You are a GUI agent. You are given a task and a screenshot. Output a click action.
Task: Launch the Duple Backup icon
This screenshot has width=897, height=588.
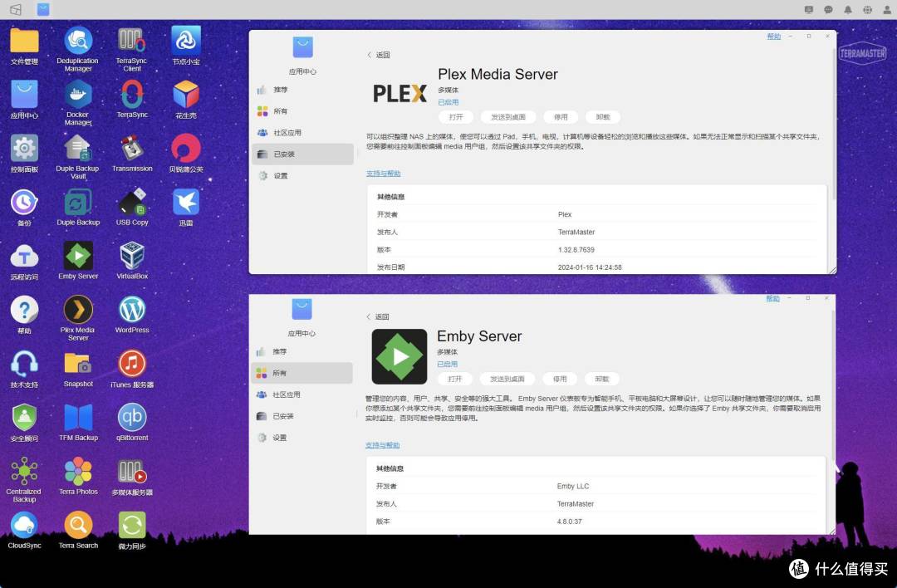tap(78, 203)
